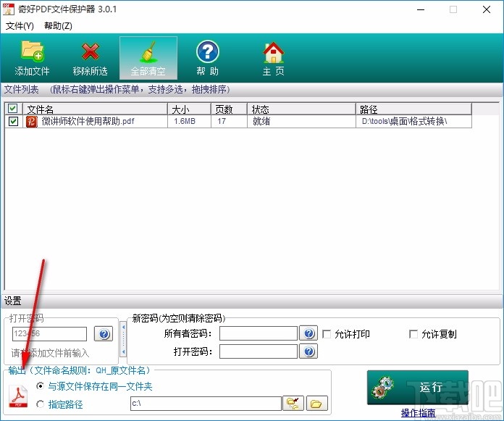Enable 允许复制 (allow copying) checkbox
Image resolution: width=504 pixels, height=421 pixels.
pyautogui.click(x=413, y=334)
